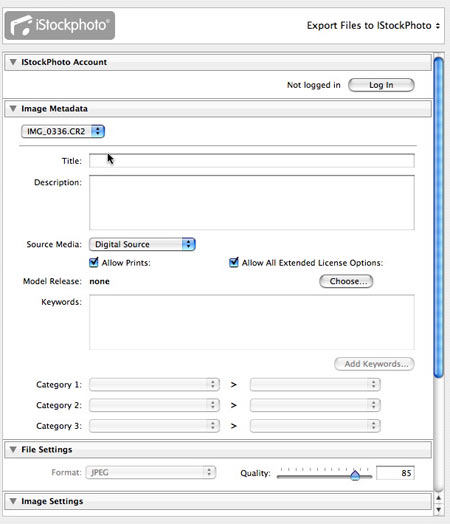Click the Model Release none value
The height and width of the screenshot is (524, 450).
pos(100,281)
